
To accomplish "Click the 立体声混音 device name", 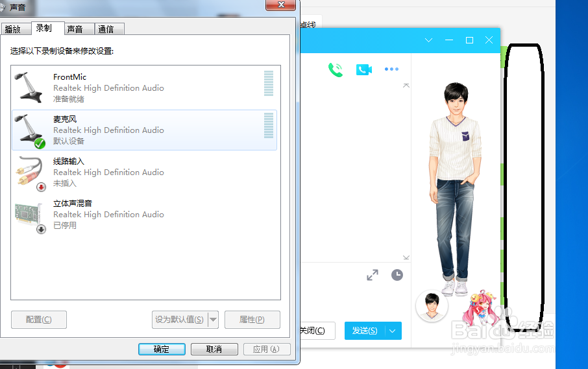I will coord(73,204).
